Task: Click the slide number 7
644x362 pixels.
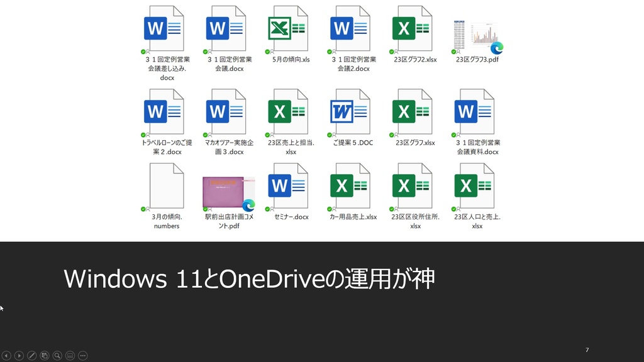Action: [587, 350]
